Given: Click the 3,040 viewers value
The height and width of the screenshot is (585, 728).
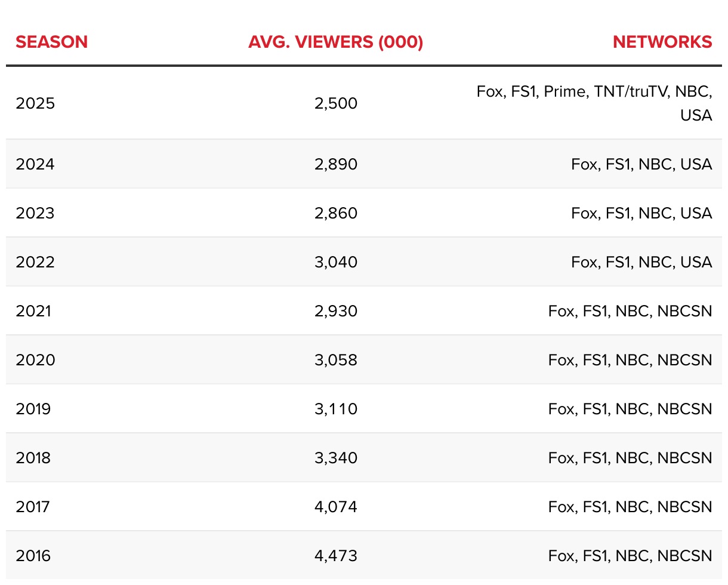Looking at the screenshot, I should pyautogui.click(x=336, y=262).
